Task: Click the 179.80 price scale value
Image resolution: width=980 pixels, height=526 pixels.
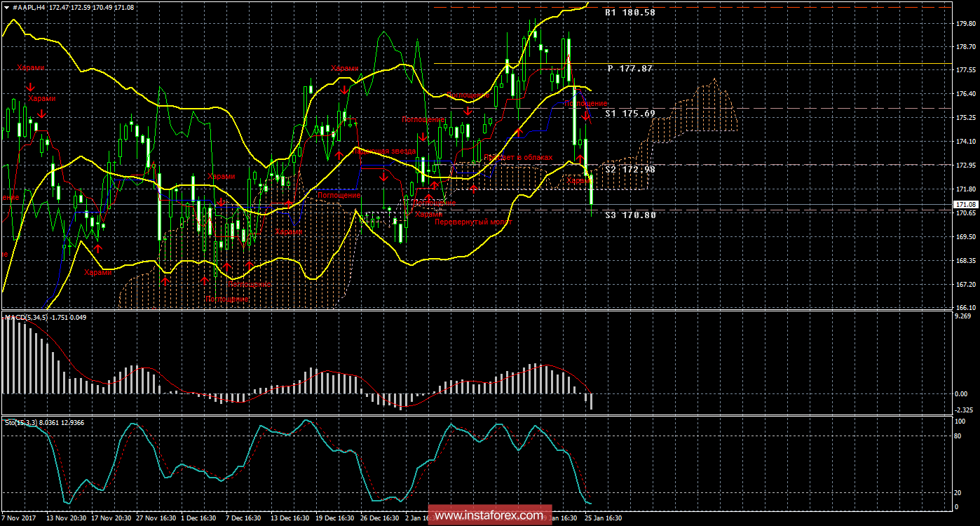Action: 965,22
